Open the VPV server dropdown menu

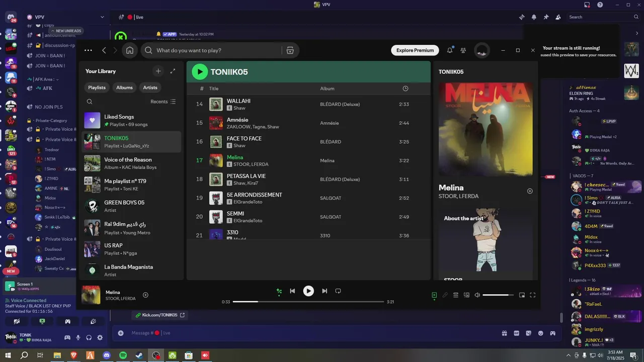click(x=102, y=17)
